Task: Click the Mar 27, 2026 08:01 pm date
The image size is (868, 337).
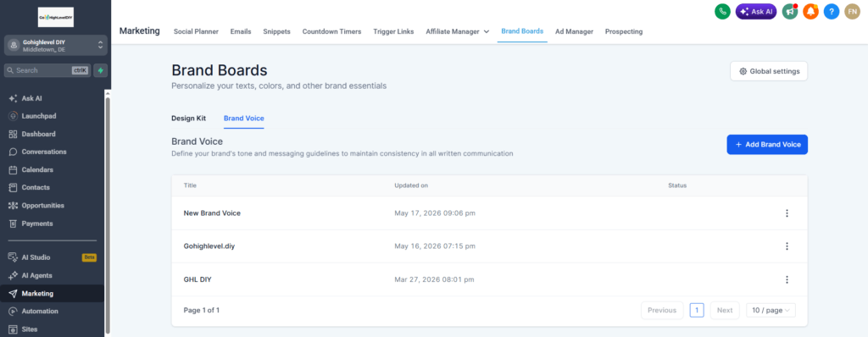Action: point(434,279)
